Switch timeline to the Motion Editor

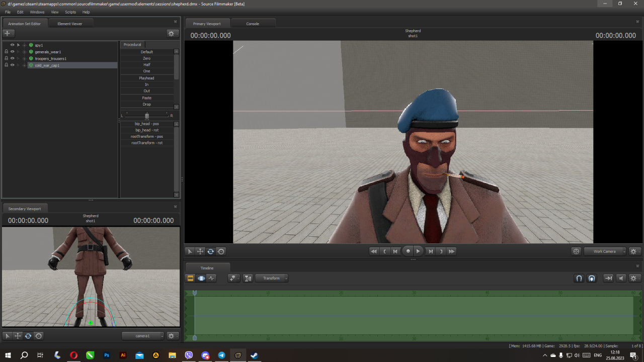click(201, 278)
